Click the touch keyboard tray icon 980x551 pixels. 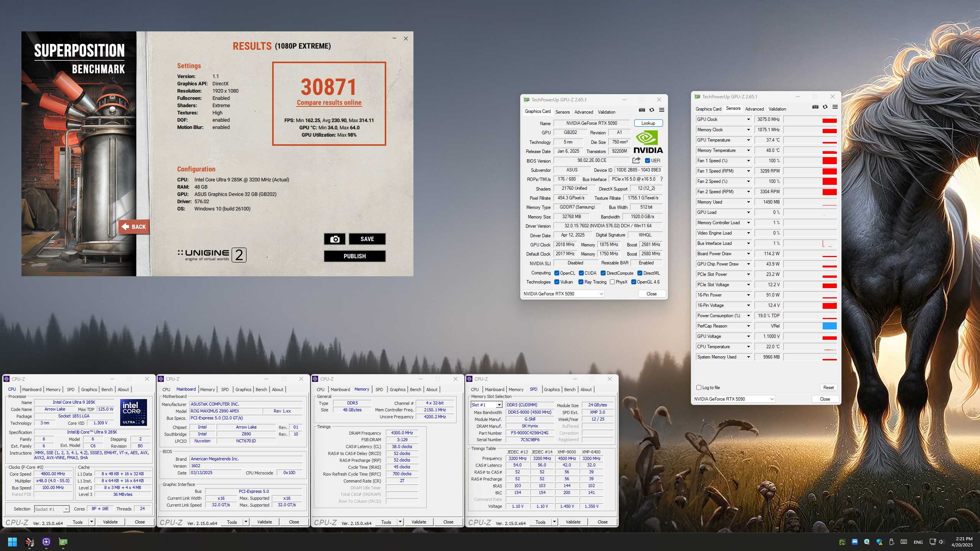904,542
